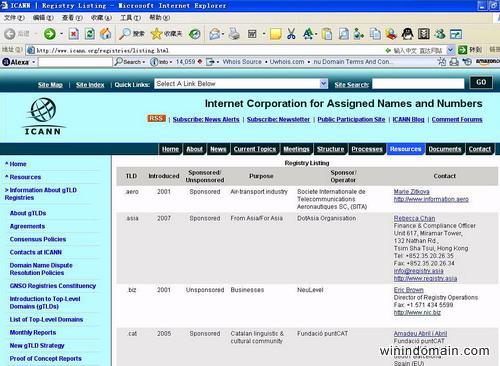Screen dimensions: 500x366
Task: Go to the browser Home page icon
Action: [105, 34]
